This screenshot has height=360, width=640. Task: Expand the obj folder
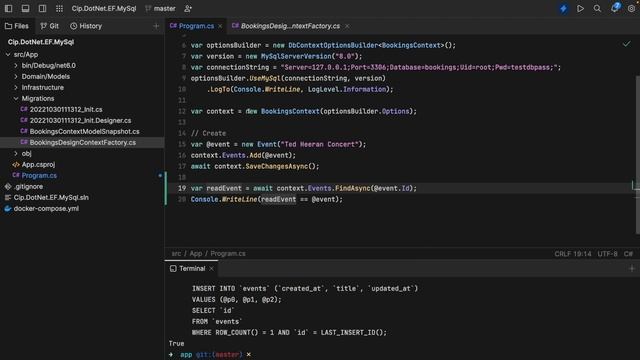16,153
